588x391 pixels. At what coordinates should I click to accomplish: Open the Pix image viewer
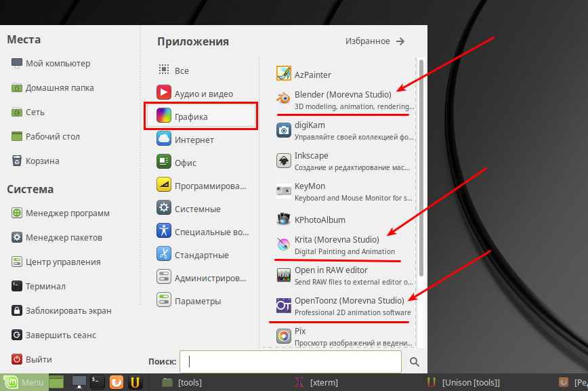[345, 336]
